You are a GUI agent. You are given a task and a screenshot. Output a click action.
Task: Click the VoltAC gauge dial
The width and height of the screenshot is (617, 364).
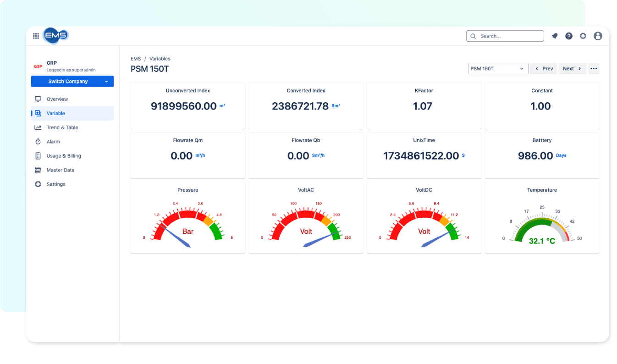(x=306, y=224)
